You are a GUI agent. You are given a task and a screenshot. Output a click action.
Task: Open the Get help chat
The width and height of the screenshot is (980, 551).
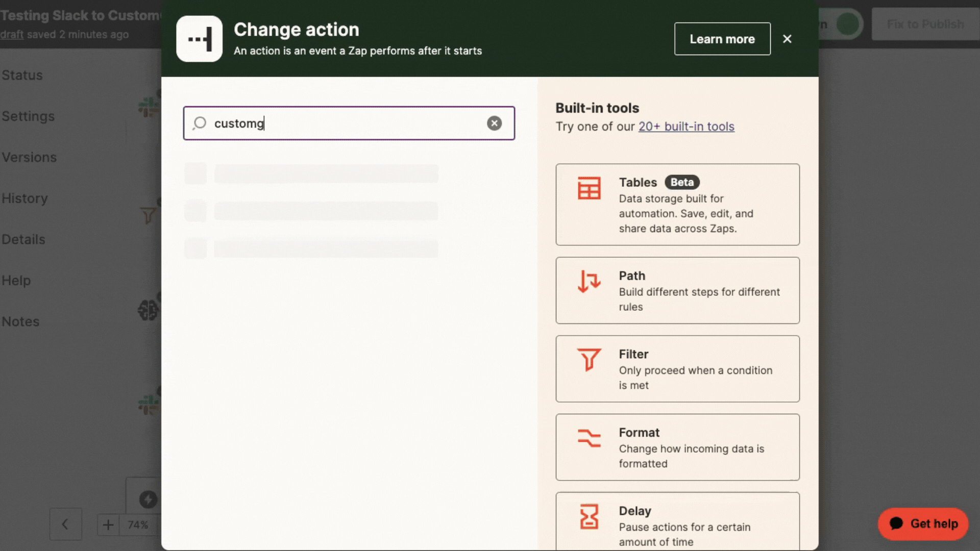point(923,523)
